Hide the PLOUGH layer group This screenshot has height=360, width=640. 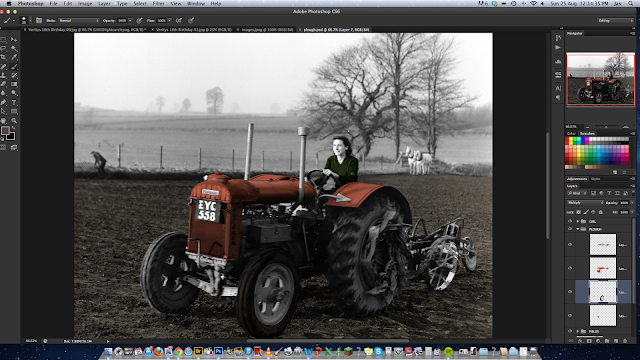coord(570,229)
